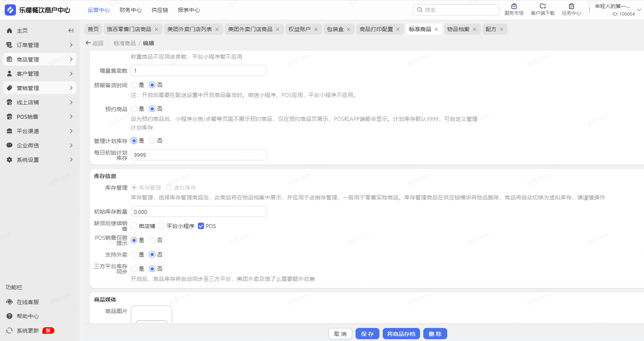This screenshot has width=644, height=341.
Task: Click the 平台渠道 icon
Action: (x=9, y=131)
